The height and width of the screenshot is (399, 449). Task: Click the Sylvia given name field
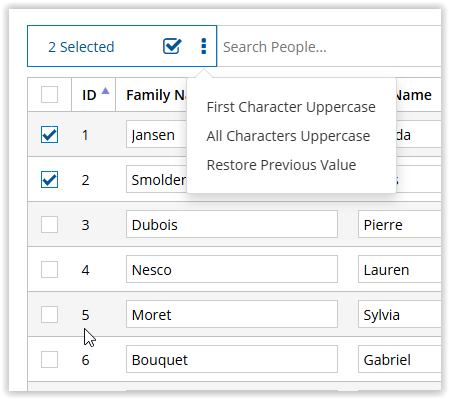point(400,314)
